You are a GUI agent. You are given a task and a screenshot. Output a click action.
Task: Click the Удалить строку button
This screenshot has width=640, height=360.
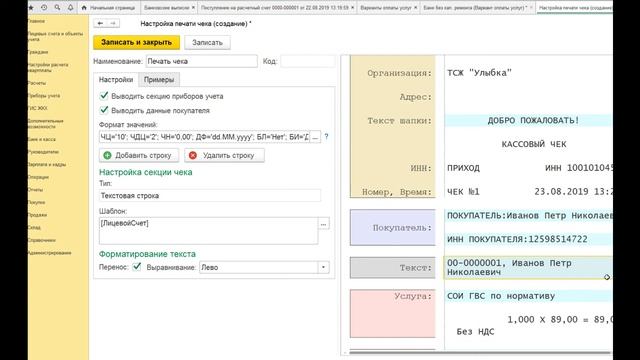click(x=224, y=155)
